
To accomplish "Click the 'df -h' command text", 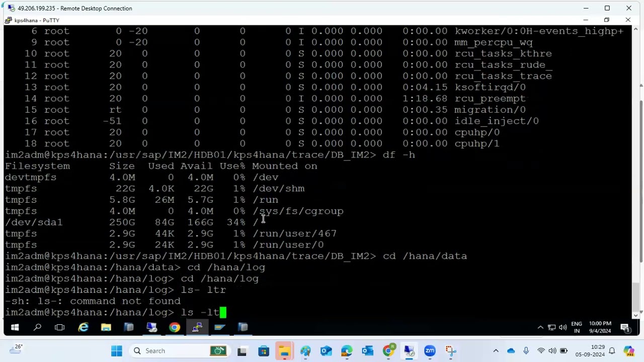I will point(399,155).
